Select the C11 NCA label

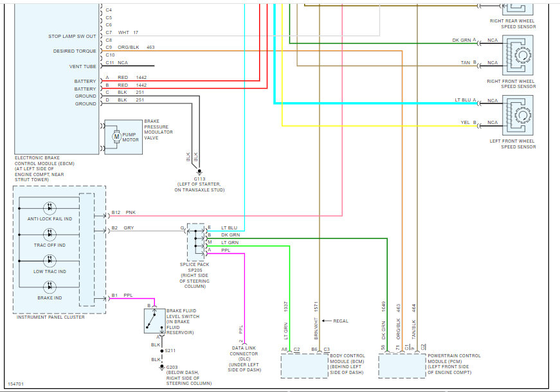point(116,63)
